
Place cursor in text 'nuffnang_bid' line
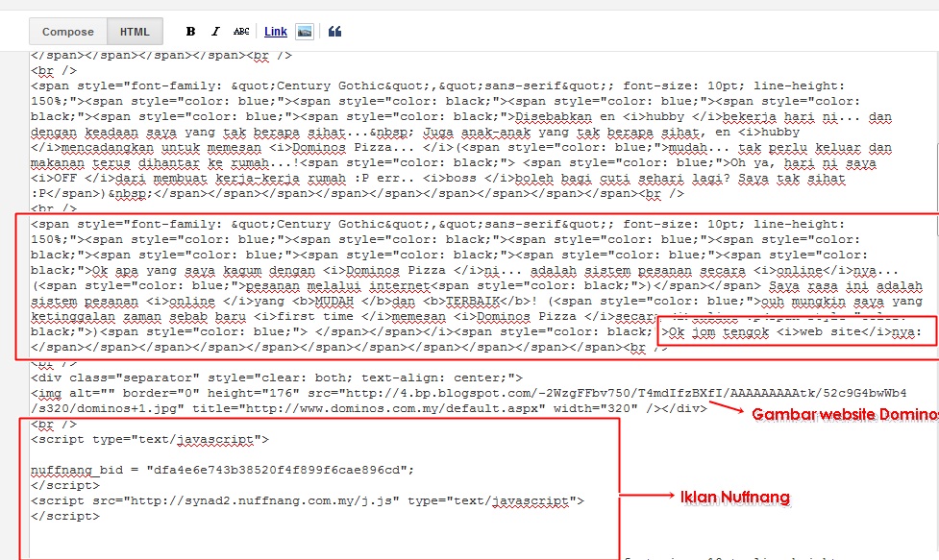222,470
